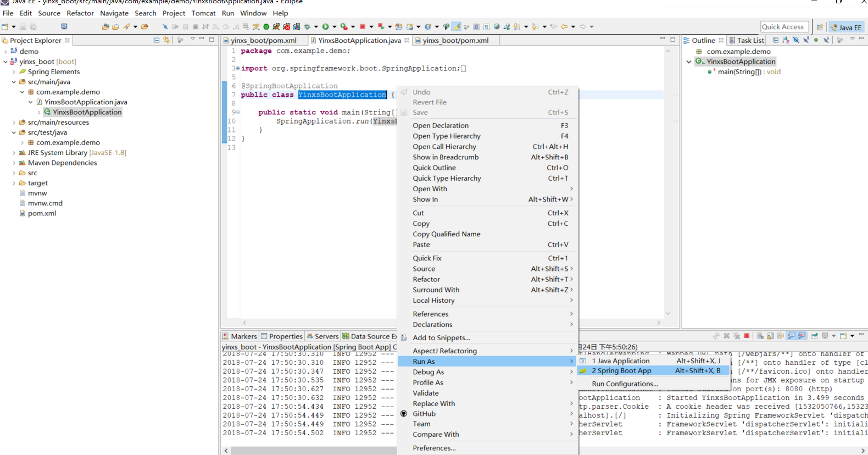Toggle Link with Editor in Project Explorer
868x455 pixels.
pyautogui.click(x=166, y=40)
